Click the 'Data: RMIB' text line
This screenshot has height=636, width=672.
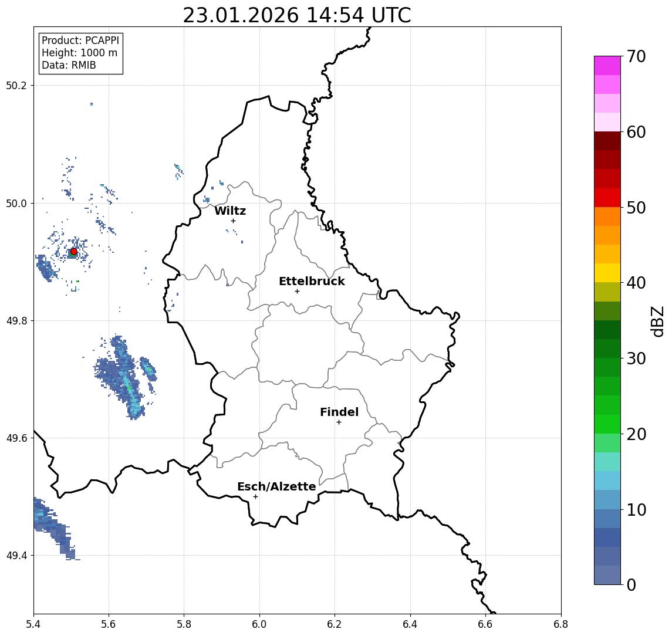pos(69,65)
